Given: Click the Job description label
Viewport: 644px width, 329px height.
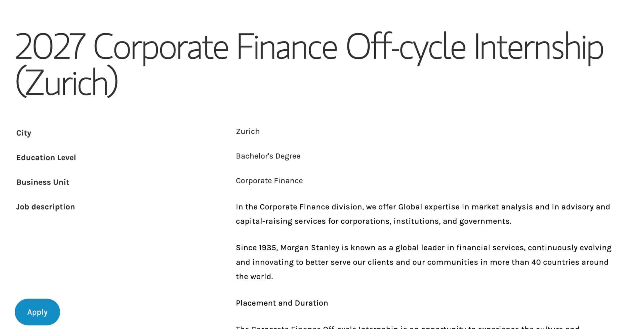Looking at the screenshot, I should pos(45,207).
